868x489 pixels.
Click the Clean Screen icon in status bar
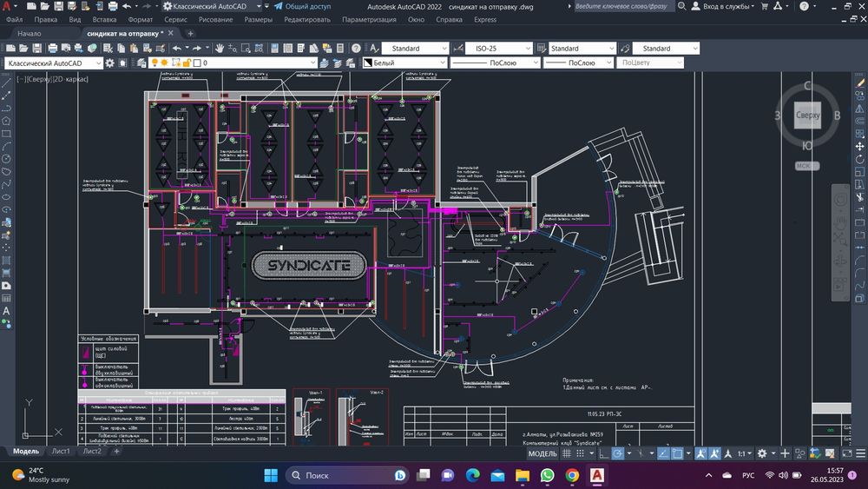click(x=847, y=453)
